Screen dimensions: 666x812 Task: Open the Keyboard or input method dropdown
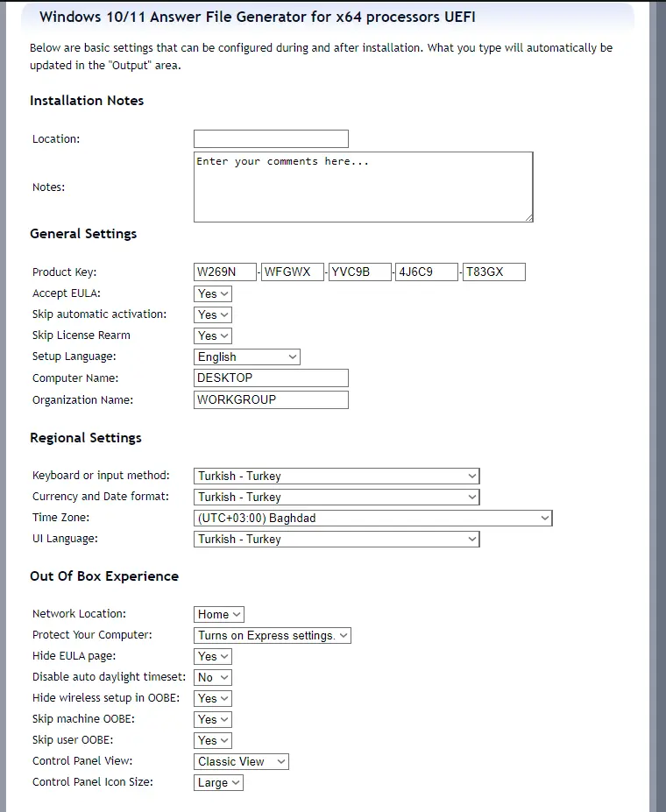pyautogui.click(x=337, y=476)
